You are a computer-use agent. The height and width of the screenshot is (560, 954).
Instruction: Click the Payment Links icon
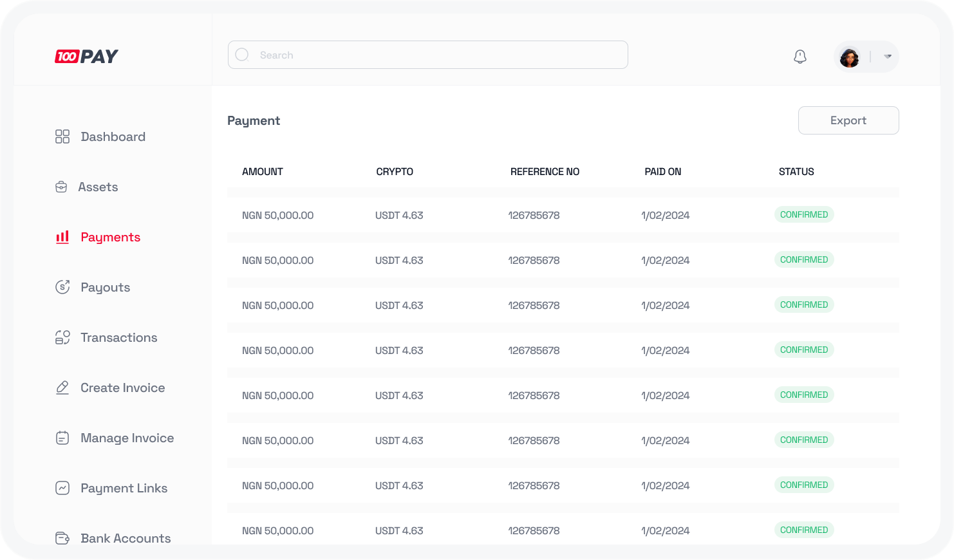(x=62, y=488)
